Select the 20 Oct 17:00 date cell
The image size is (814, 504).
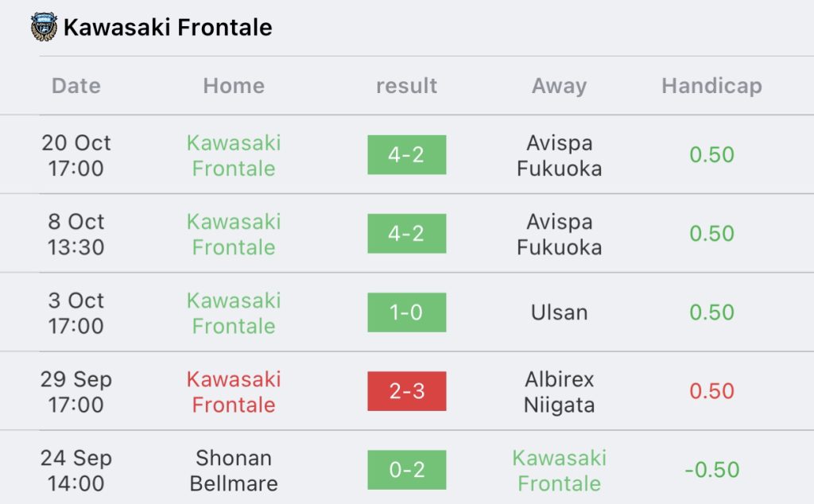pos(76,155)
